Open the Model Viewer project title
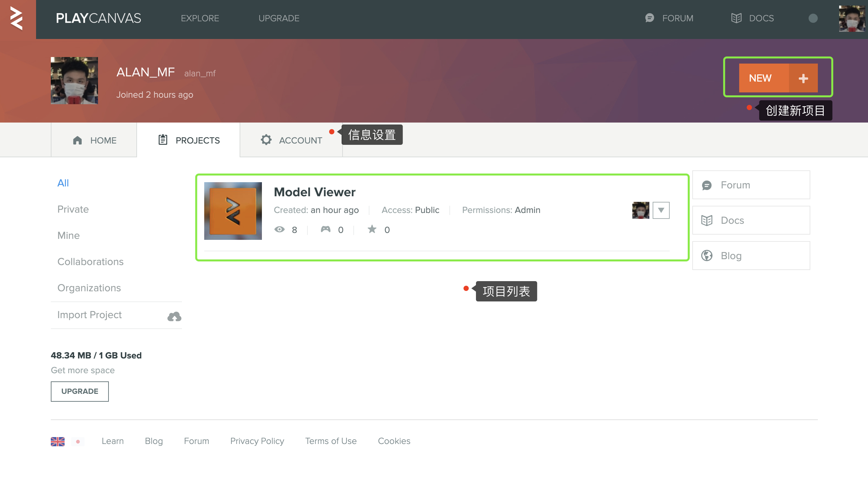This screenshot has height=500, width=868. pyautogui.click(x=314, y=192)
